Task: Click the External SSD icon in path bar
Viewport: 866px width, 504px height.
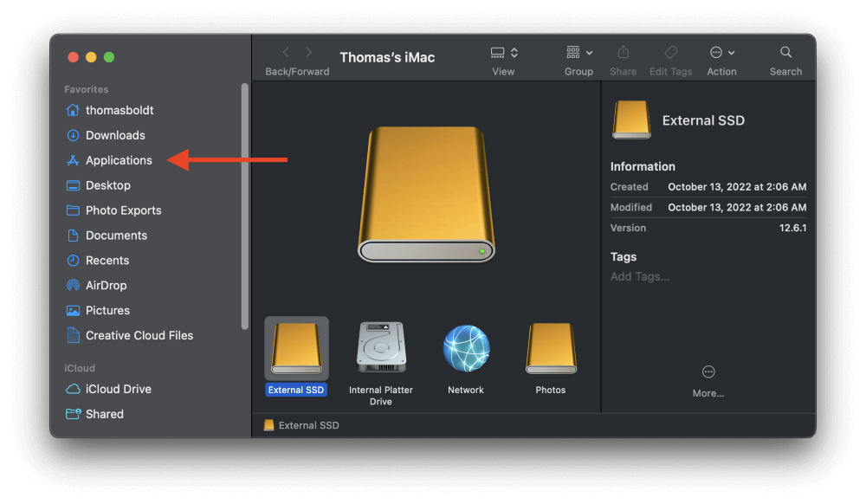Action: click(268, 425)
